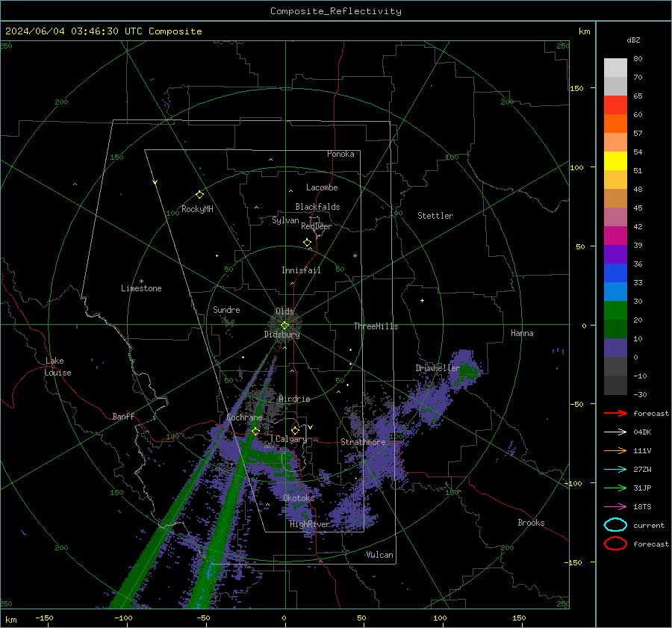Click the Lacombe city label
The height and width of the screenshot is (628, 672).
(x=322, y=187)
